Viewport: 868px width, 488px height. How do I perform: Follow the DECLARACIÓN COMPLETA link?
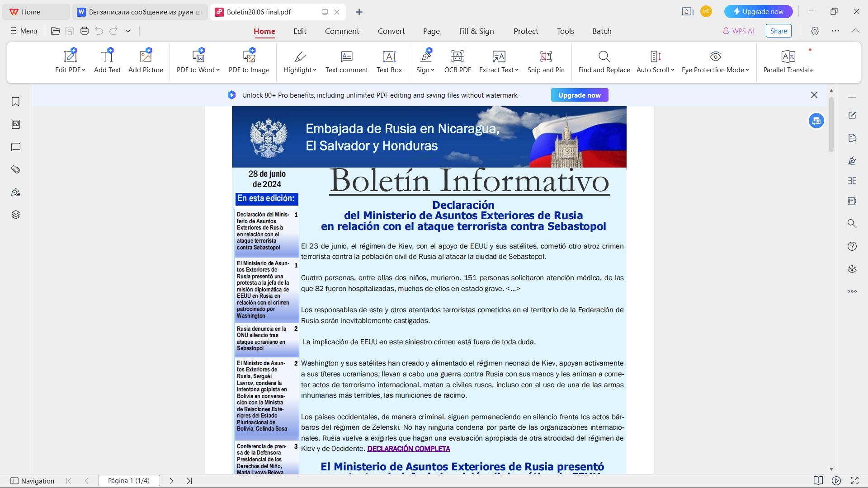409,449
